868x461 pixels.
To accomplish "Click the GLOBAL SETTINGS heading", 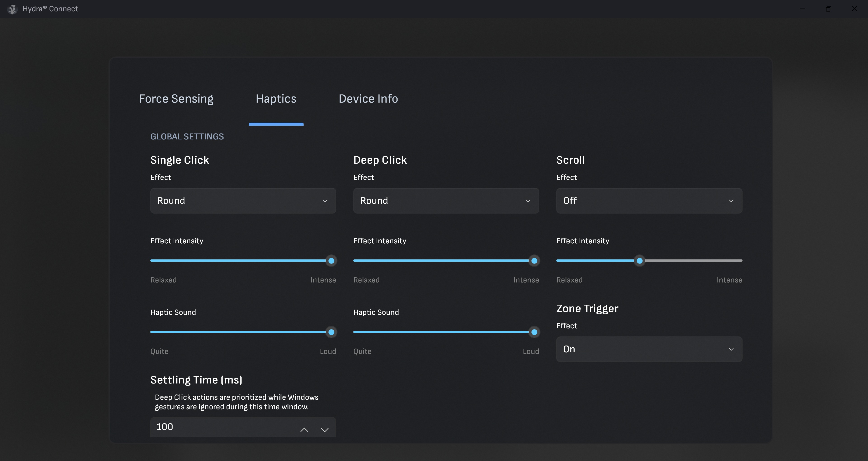I will tap(187, 136).
